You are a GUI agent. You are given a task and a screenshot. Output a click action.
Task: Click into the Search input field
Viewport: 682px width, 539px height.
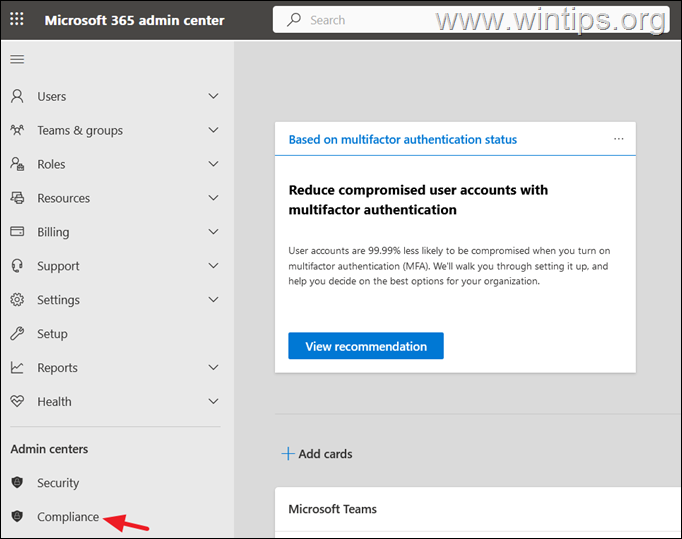point(471,20)
